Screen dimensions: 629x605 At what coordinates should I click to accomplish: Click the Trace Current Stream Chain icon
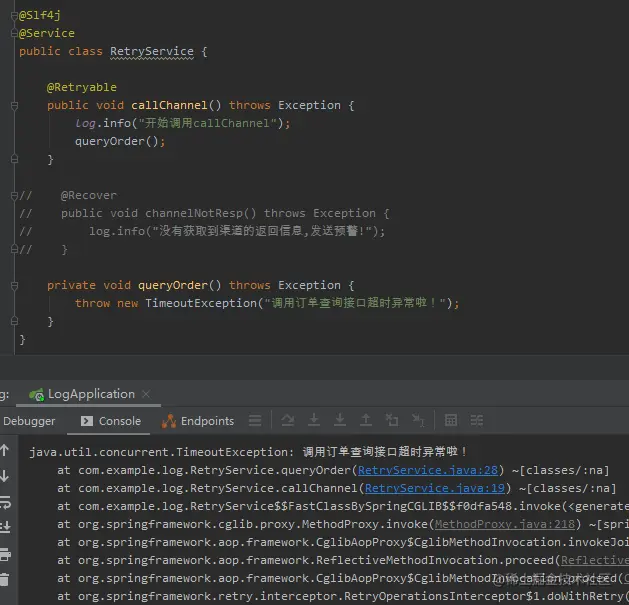[477, 420]
